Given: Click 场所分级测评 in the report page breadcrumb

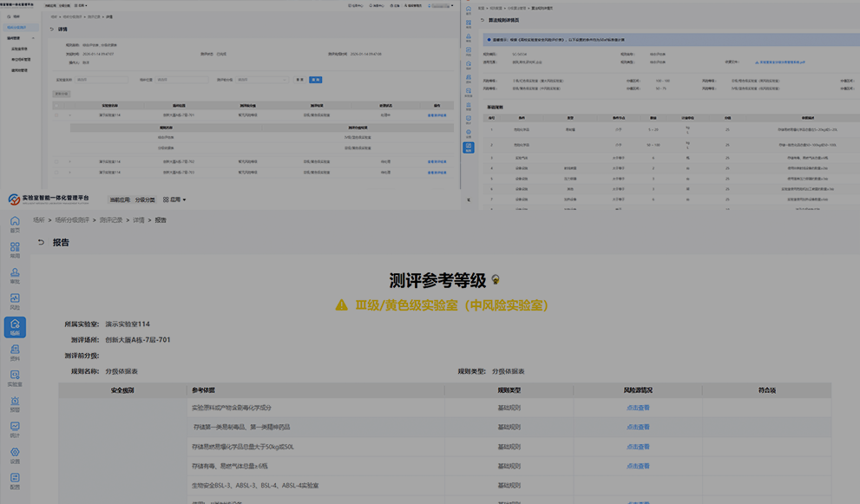Looking at the screenshot, I should point(72,220).
